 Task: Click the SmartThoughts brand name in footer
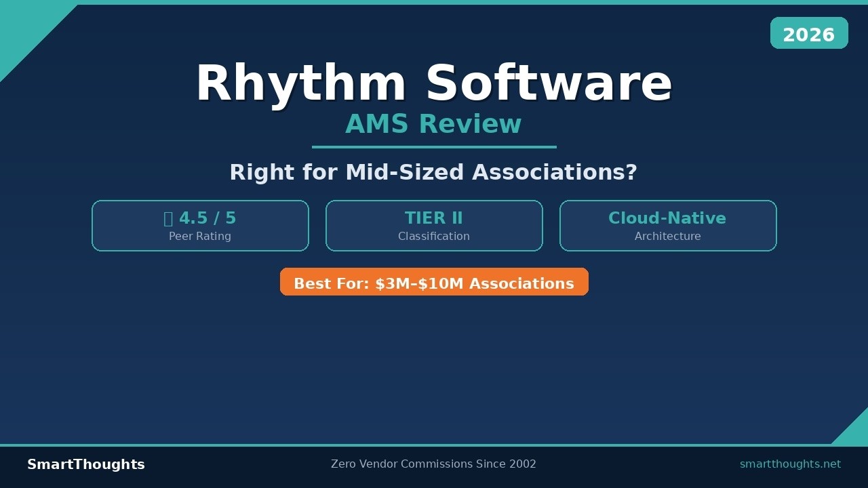tap(86, 464)
